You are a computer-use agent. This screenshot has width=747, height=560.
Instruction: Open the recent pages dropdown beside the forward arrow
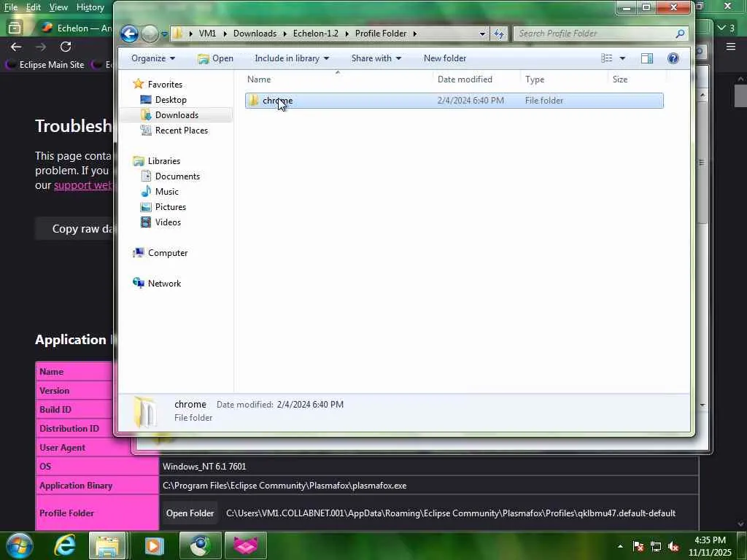coord(164,34)
